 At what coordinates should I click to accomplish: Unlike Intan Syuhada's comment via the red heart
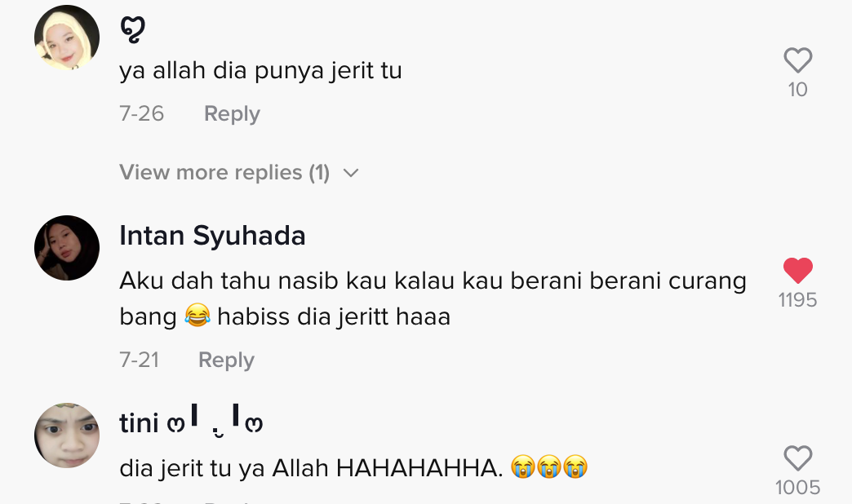pyautogui.click(x=797, y=271)
